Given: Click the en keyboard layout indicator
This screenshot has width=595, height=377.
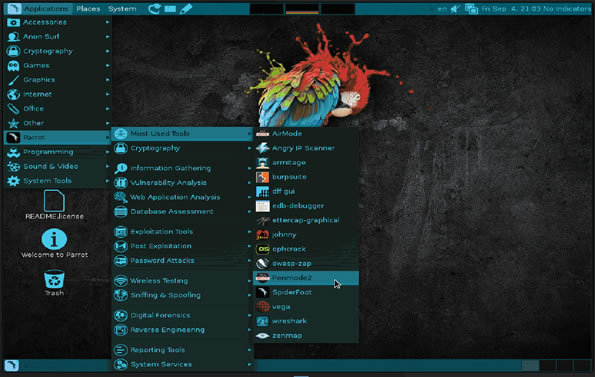Looking at the screenshot, I should click(x=442, y=9).
